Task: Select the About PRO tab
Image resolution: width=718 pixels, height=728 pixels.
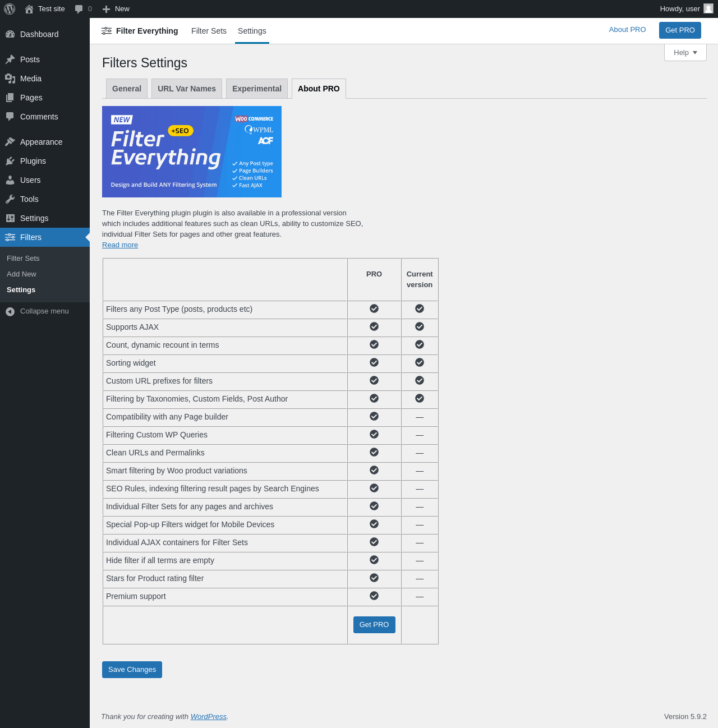Action: point(319,89)
